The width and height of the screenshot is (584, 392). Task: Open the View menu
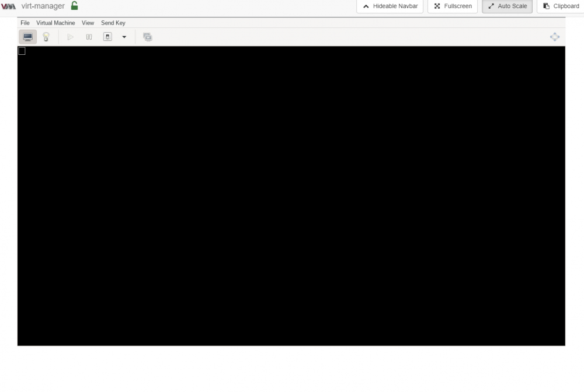[88, 23]
